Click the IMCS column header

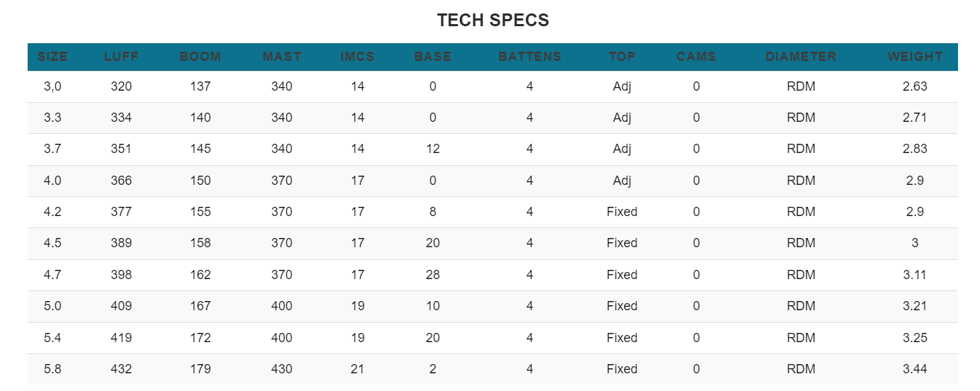[358, 57]
